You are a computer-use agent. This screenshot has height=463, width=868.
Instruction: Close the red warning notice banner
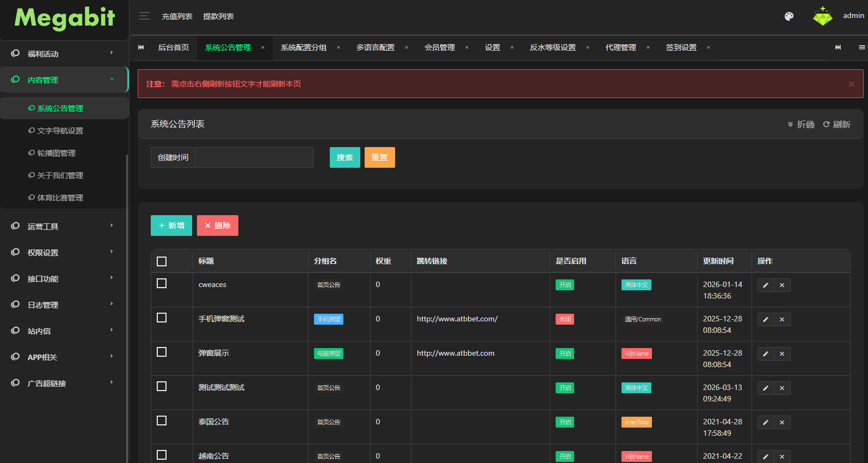click(851, 84)
